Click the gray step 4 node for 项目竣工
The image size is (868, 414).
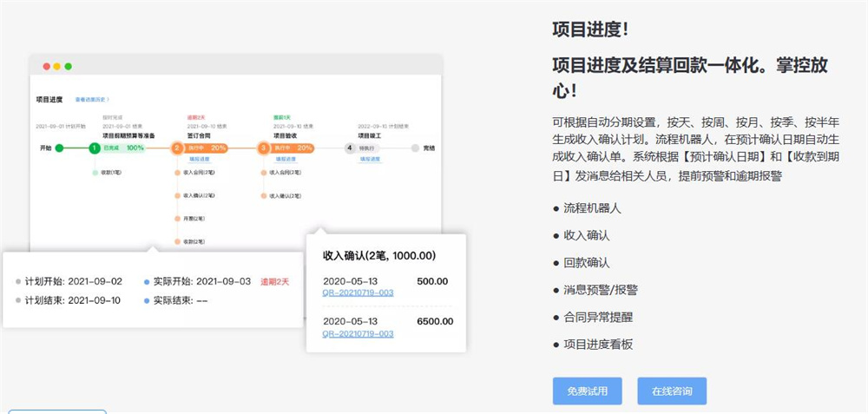click(350, 148)
